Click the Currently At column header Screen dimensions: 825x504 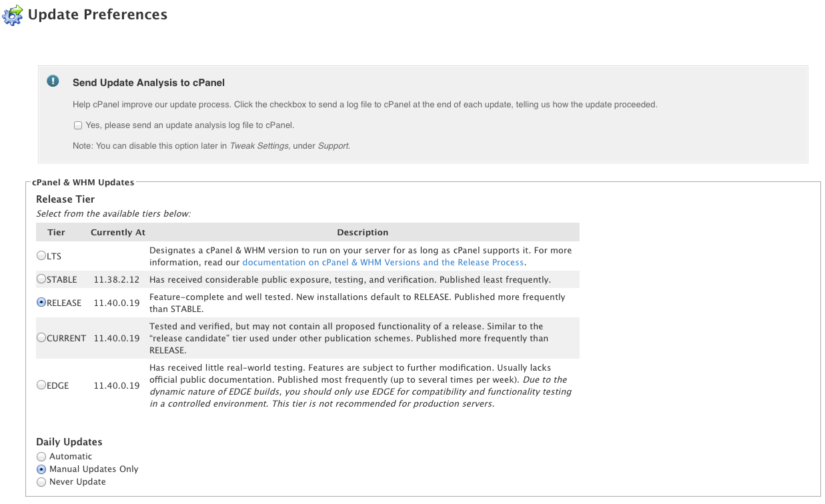[x=118, y=233]
